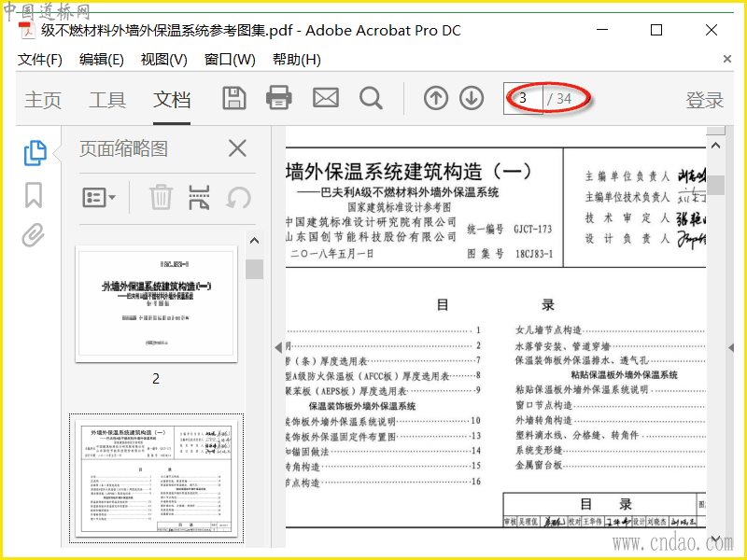Switch to the 工具 tab
The height and width of the screenshot is (560, 747).
click(107, 100)
